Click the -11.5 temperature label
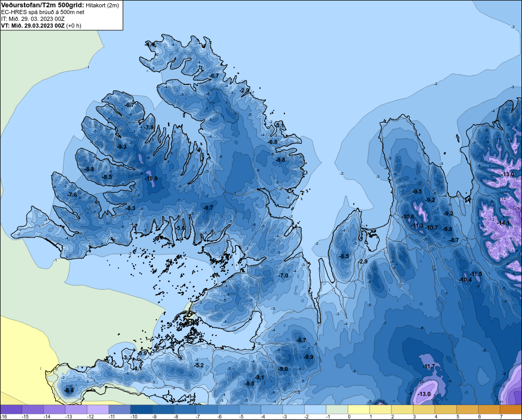The height and width of the screenshot is (420, 522). (476, 274)
